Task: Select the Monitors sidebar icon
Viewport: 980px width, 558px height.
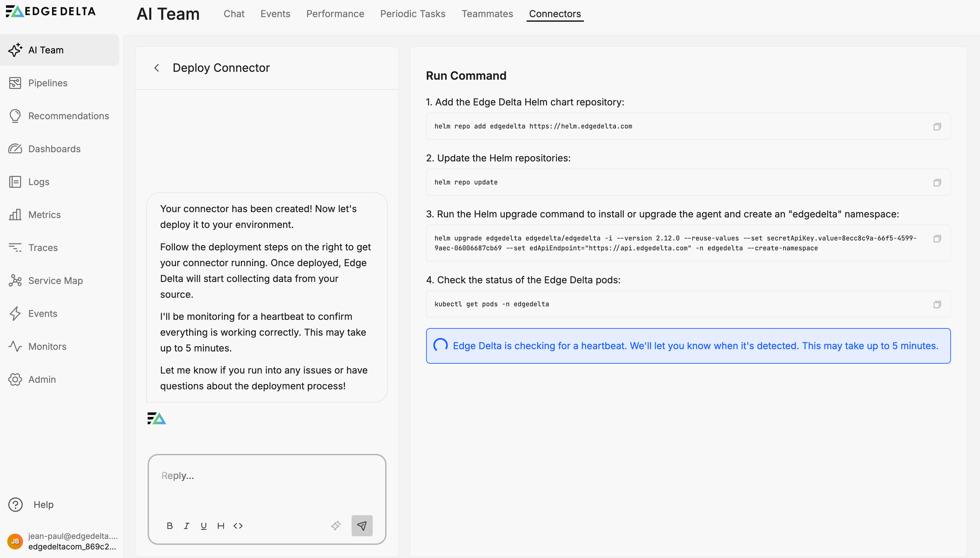Action: tap(15, 347)
